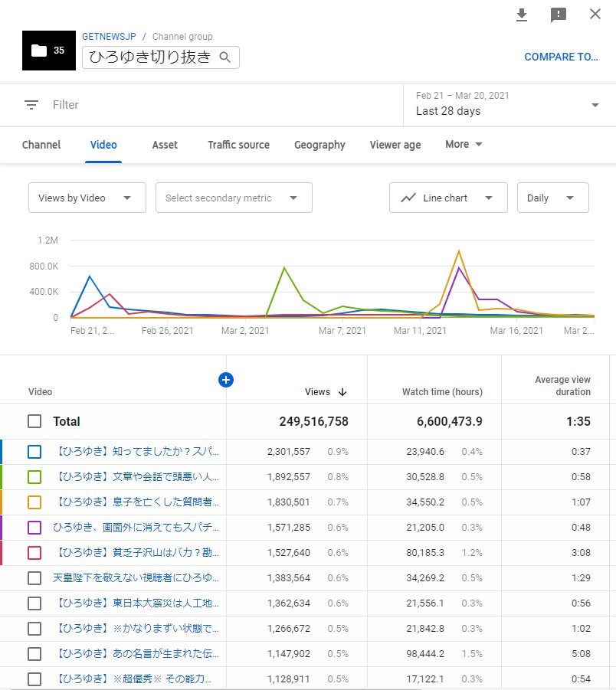This screenshot has height=690, width=616.
Task: Open the Traffic source tab
Action: [x=238, y=145]
